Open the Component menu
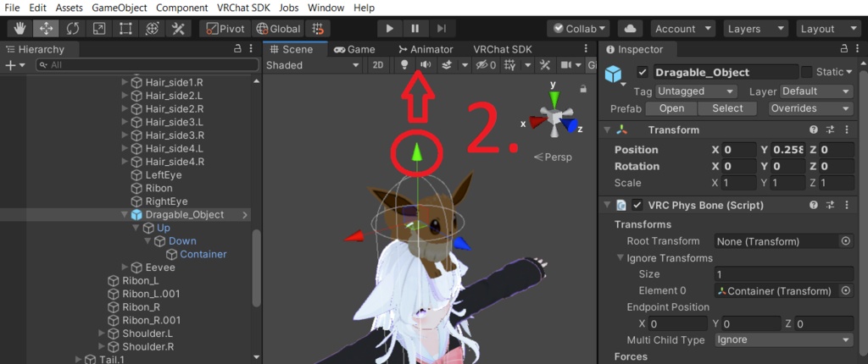 coord(182,8)
